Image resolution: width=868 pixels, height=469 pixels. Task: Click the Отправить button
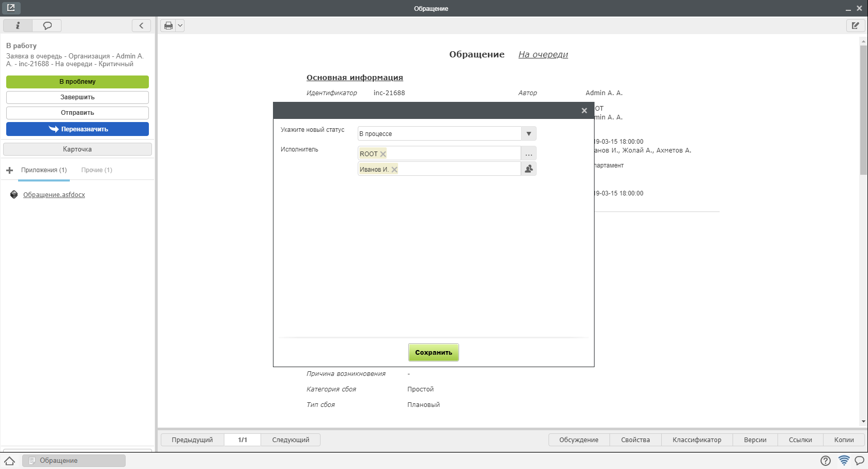pyautogui.click(x=78, y=113)
